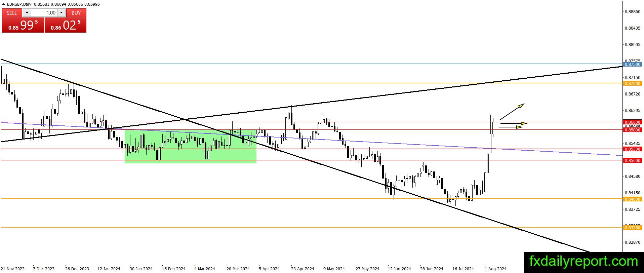The image size is (644, 273).
Task: Select the orange 0.87000 price level label
Action: [x=633, y=83]
